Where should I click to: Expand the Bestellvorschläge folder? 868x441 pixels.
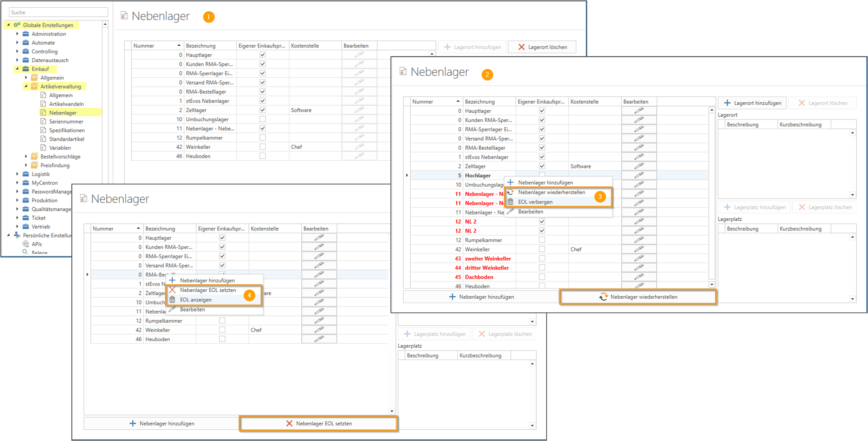coord(26,156)
